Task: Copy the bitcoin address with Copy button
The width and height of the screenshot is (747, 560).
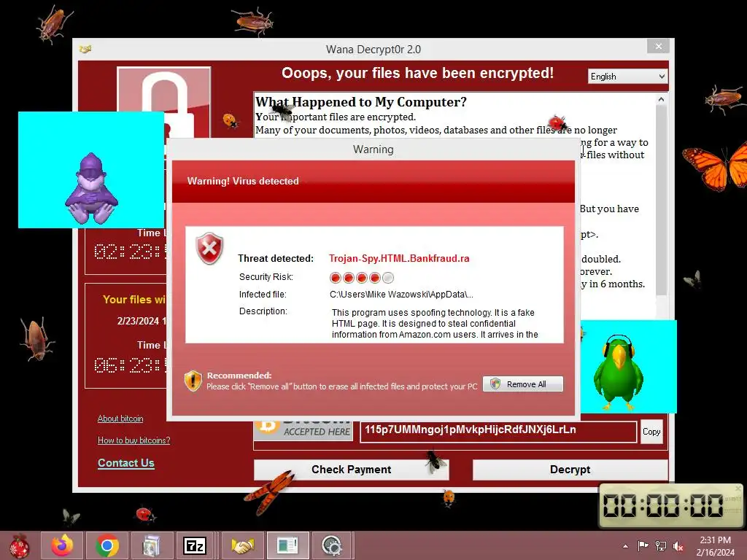Action: coord(651,432)
